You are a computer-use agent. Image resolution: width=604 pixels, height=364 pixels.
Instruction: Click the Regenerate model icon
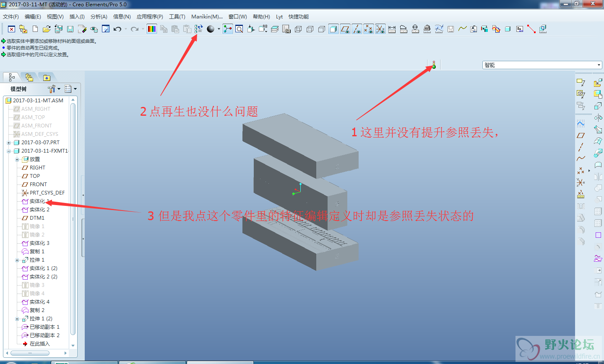199,29
